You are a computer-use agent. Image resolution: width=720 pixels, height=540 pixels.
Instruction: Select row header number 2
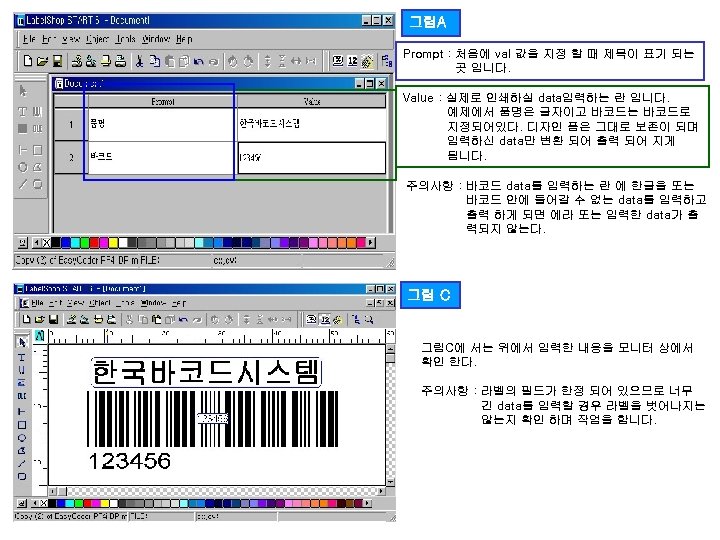[x=71, y=158]
